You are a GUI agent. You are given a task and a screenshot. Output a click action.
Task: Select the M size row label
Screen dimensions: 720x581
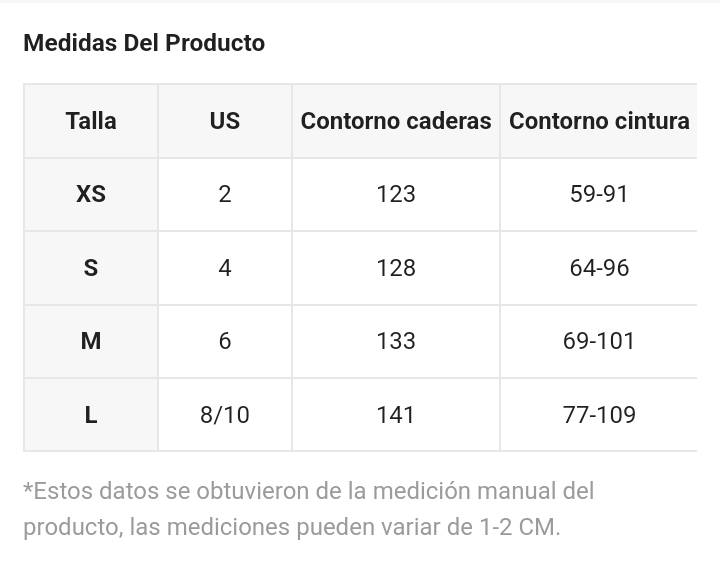click(91, 341)
